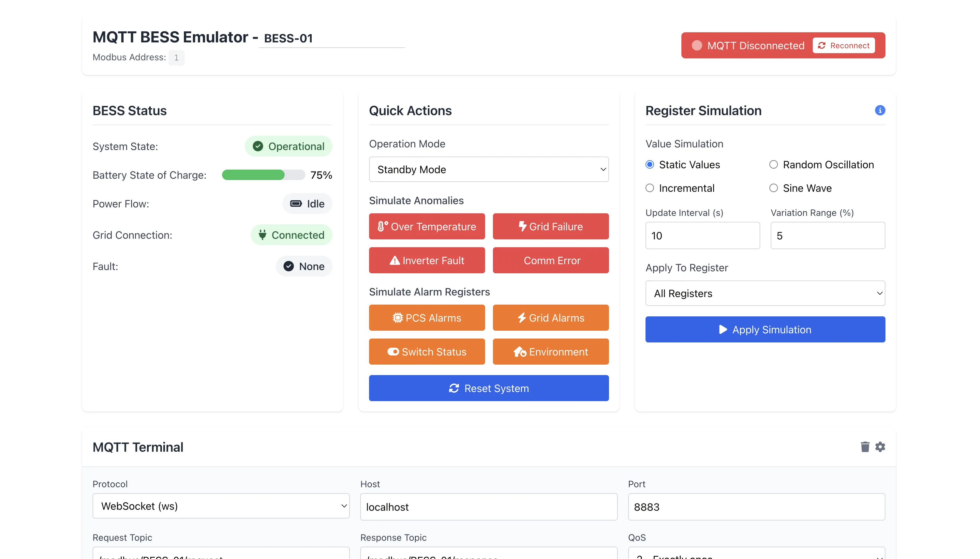Viewport: 980px width, 559px height.
Task: Open MQTT Terminal settings gear icon
Action: (x=880, y=446)
